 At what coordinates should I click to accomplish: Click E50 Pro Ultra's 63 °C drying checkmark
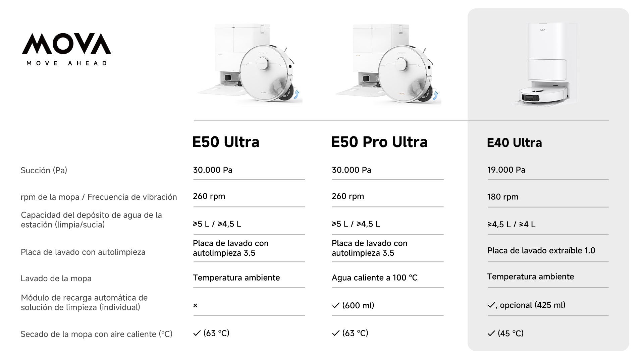click(x=336, y=333)
